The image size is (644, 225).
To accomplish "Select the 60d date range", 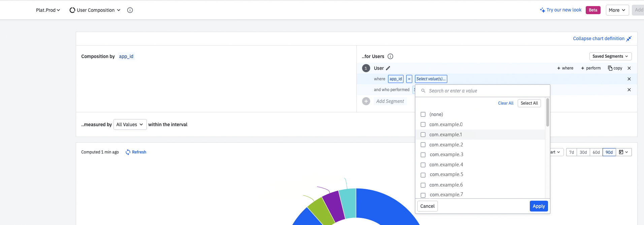I will pos(596,152).
